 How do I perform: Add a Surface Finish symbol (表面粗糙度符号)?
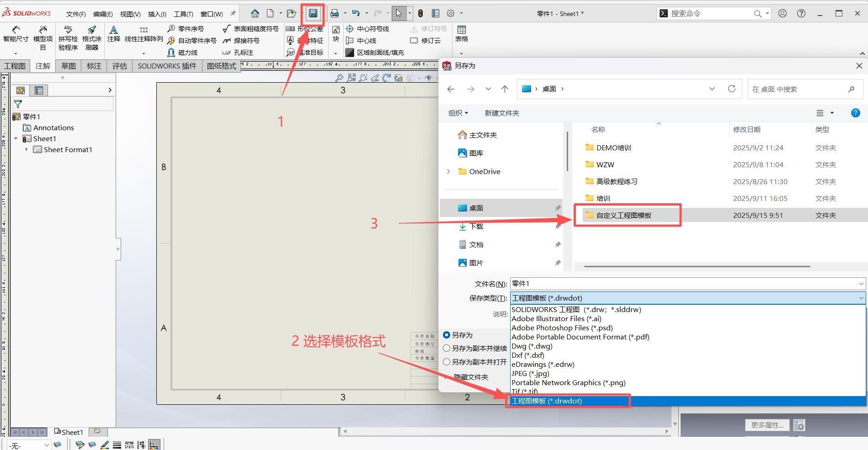click(x=250, y=28)
